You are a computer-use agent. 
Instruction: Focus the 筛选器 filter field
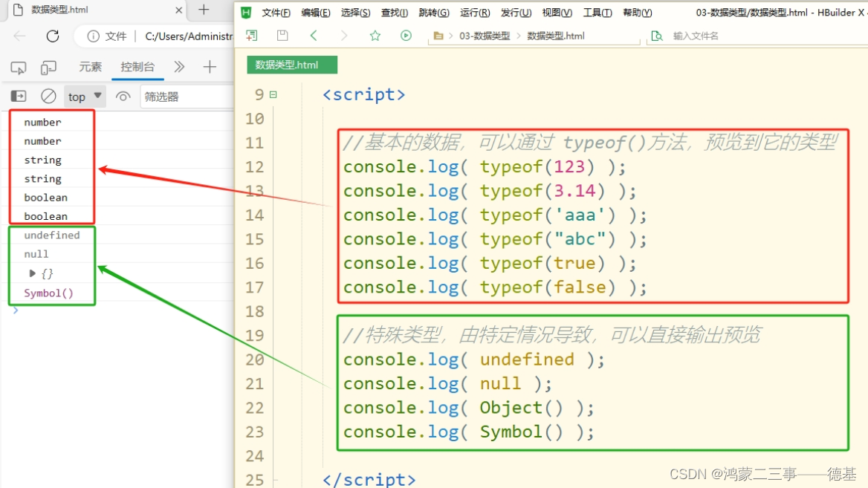click(x=187, y=97)
